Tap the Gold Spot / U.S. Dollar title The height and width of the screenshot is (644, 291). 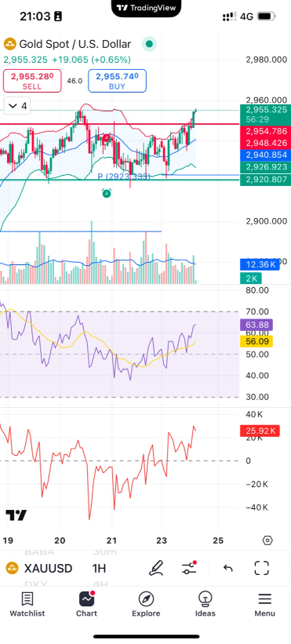(75, 44)
